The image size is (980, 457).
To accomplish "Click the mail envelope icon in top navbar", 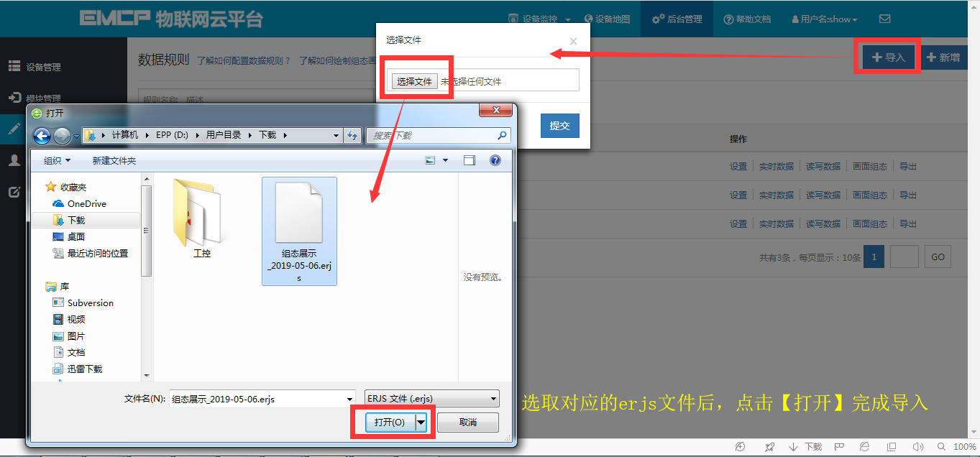I will pos(884,19).
